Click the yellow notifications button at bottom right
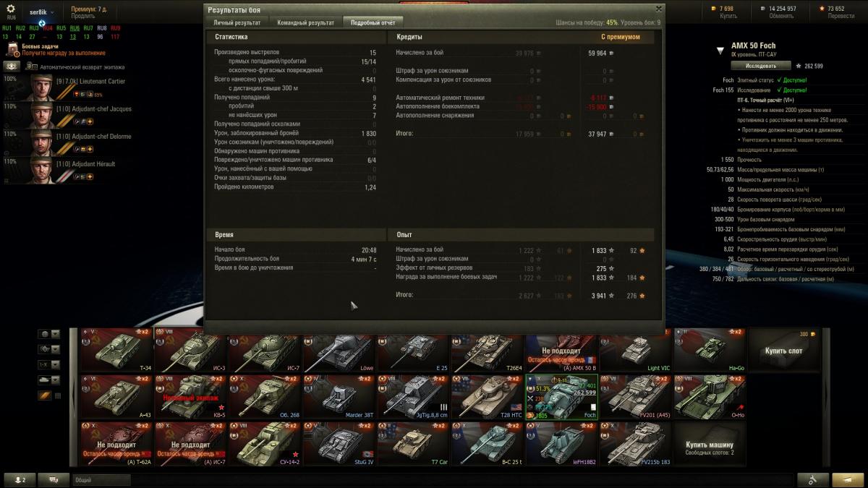868x488 pixels. click(848, 480)
